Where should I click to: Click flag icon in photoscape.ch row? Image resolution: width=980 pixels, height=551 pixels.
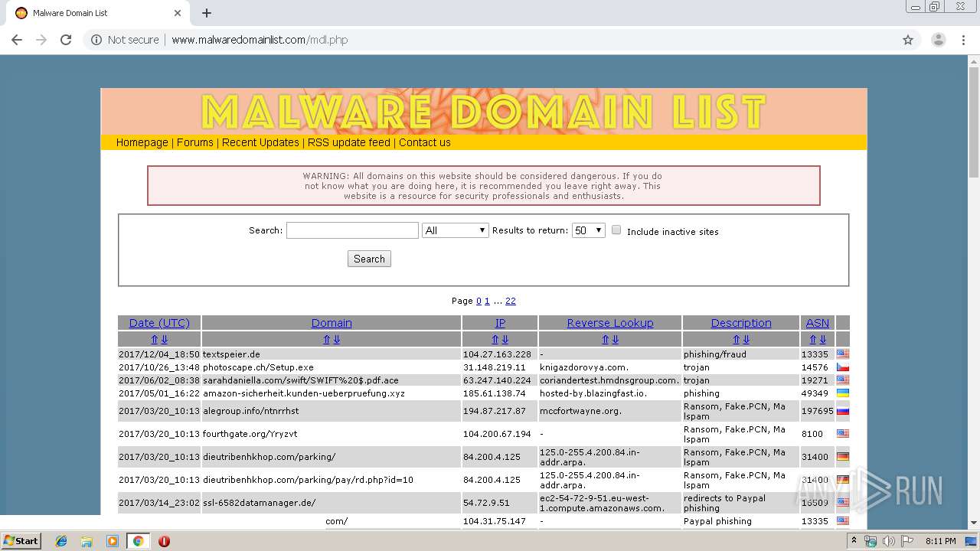[x=843, y=367]
